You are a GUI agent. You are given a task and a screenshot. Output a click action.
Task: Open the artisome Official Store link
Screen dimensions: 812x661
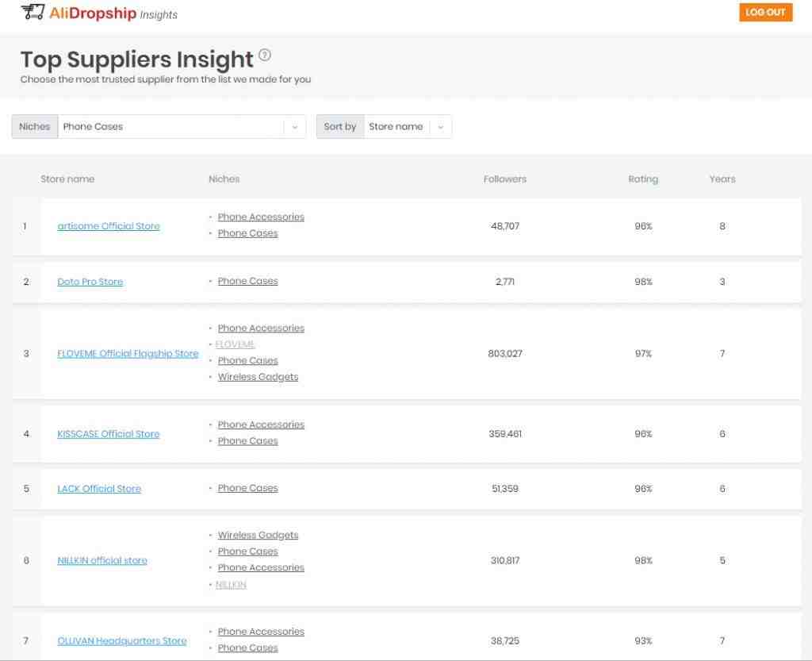109,226
